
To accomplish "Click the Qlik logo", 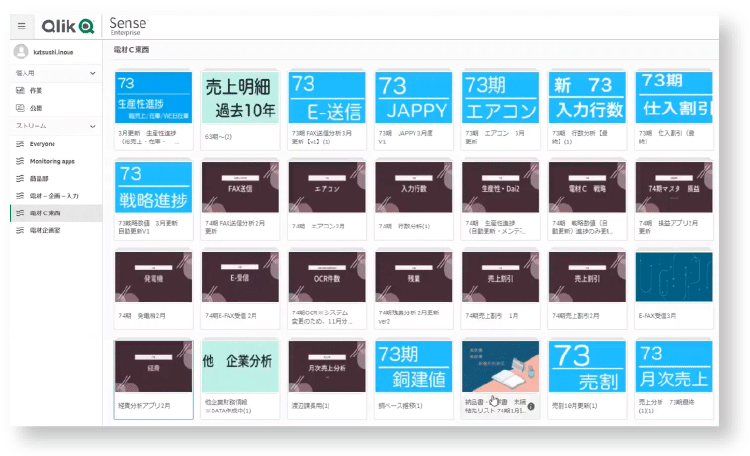I will click(x=67, y=26).
